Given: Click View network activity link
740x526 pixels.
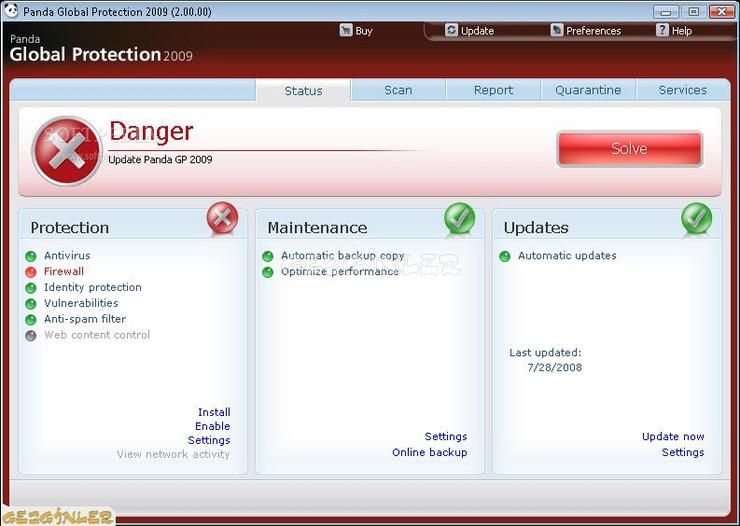Looking at the screenshot, I should (173, 454).
